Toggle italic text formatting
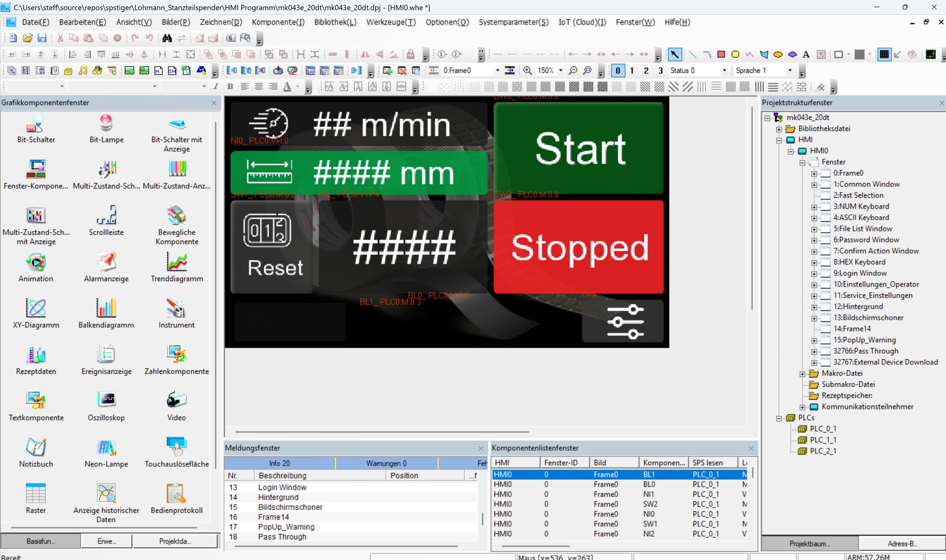The image size is (946, 560). point(216,87)
